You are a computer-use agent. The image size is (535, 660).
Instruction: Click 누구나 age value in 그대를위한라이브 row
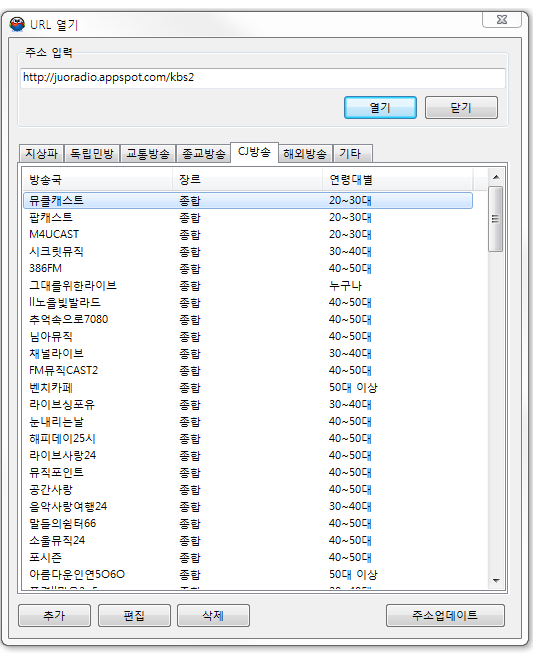(x=345, y=286)
